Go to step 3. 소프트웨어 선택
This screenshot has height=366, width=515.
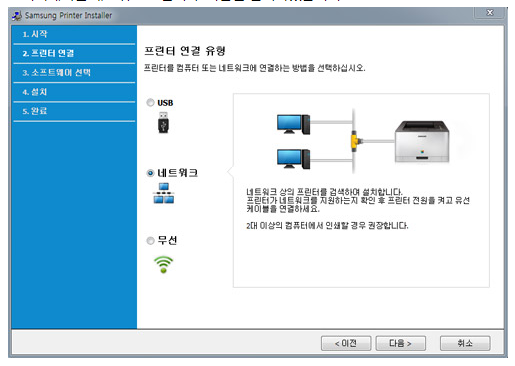point(74,73)
